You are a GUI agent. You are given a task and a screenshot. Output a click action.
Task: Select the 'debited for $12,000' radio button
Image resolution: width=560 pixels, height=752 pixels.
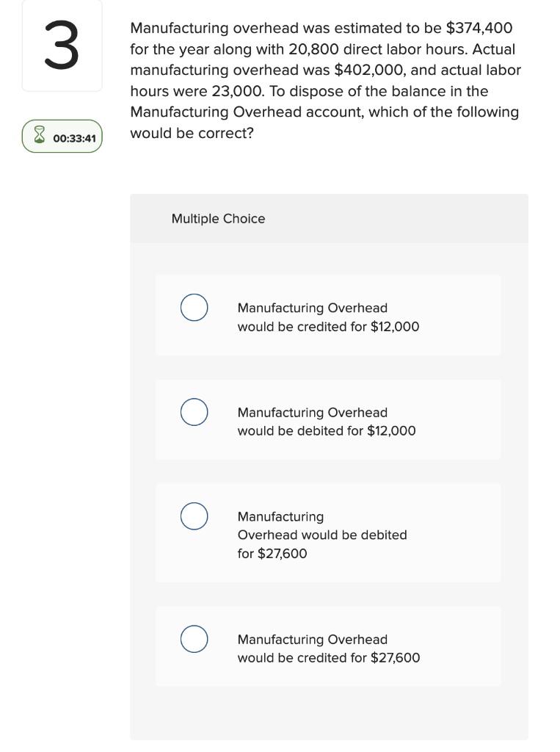coord(194,412)
